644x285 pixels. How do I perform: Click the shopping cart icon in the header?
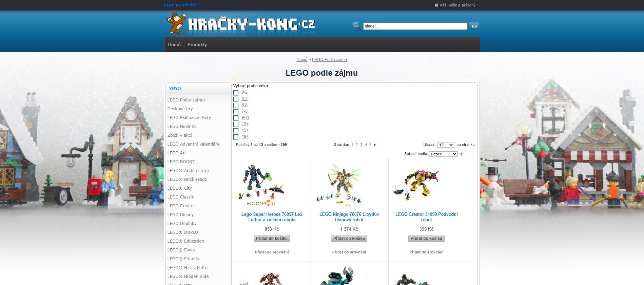pos(436,5)
